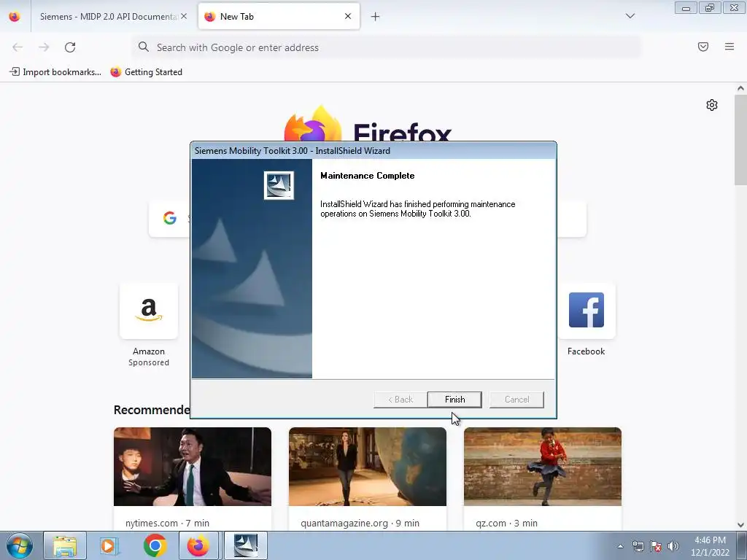Click the page scrollbar up arrow
This screenshot has height=560, width=747.
(740, 88)
